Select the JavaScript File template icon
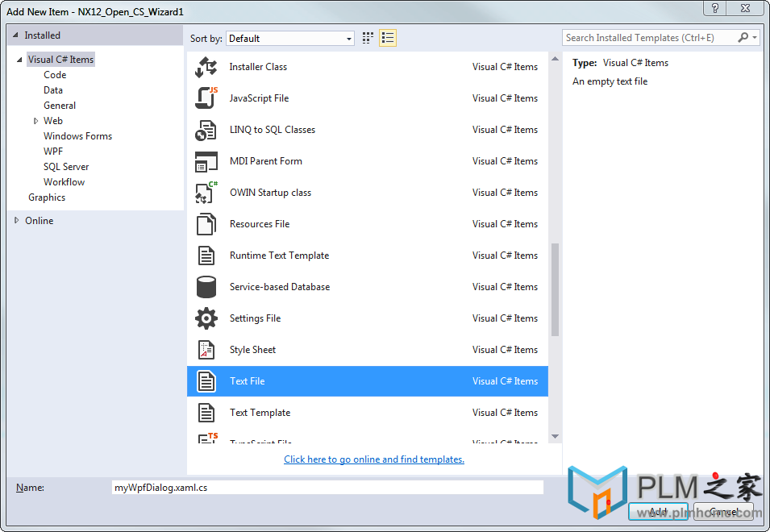770x532 pixels. 206,98
